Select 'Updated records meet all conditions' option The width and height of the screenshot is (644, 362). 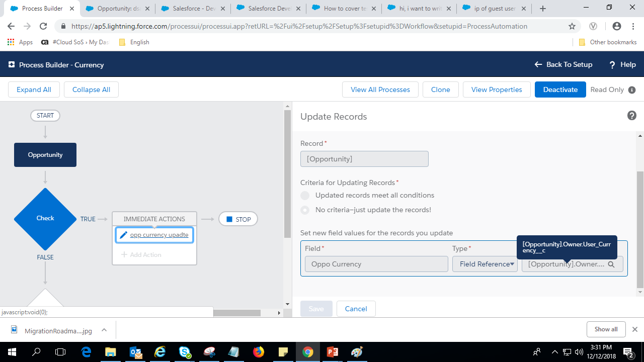[305, 196]
